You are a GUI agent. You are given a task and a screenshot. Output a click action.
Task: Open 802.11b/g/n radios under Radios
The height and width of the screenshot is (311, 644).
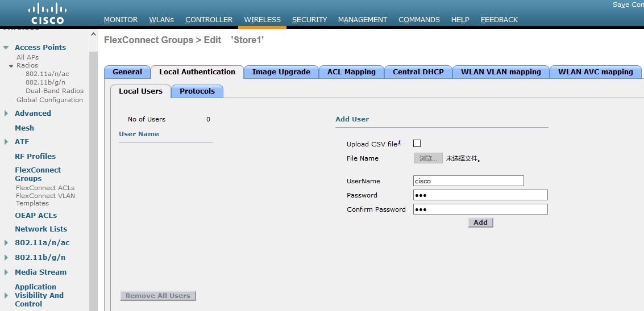(45, 82)
